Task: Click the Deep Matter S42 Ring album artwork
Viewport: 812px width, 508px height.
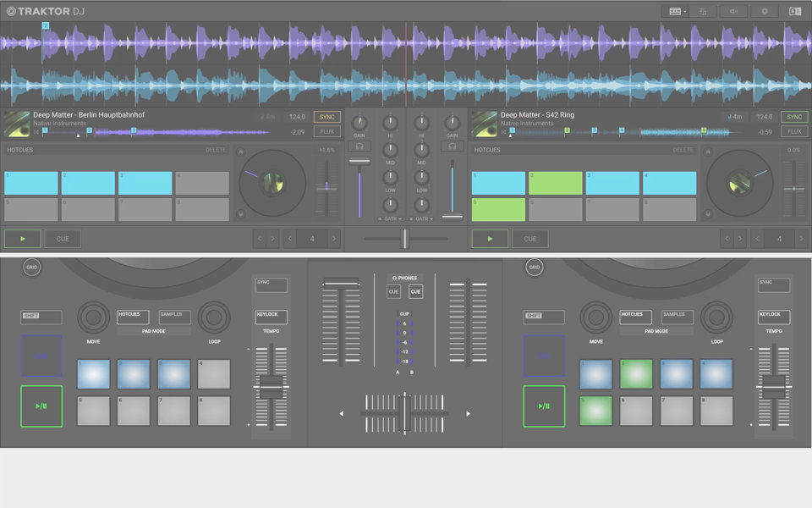Action: pyautogui.click(x=484, y=124)
